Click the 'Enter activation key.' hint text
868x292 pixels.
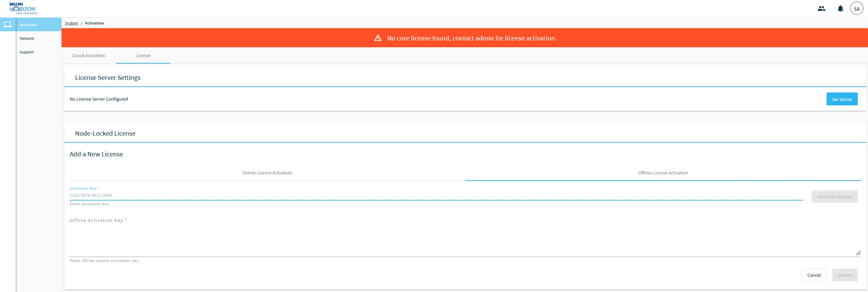[90, 204]
